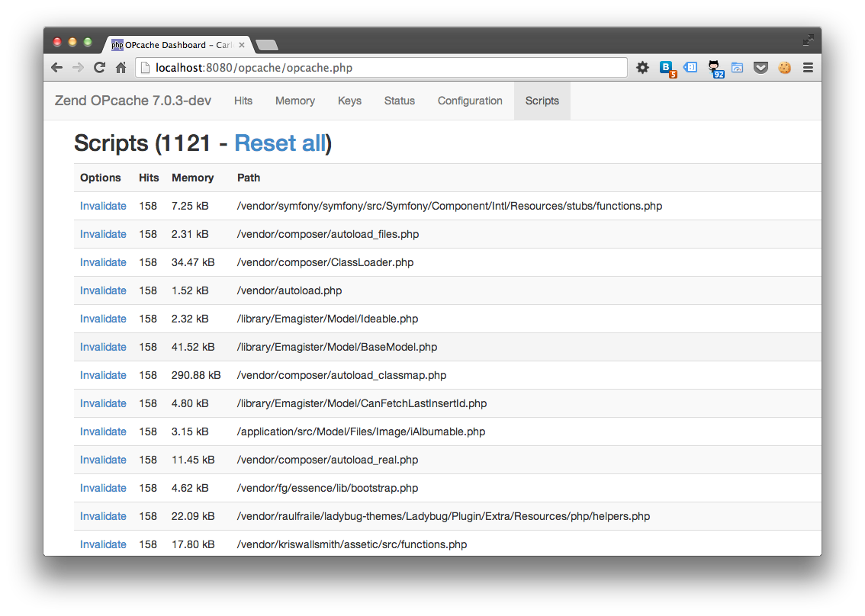Click the 41.52 kB memory value
Screen dimensions: 865x616
(x=193, y=347)
